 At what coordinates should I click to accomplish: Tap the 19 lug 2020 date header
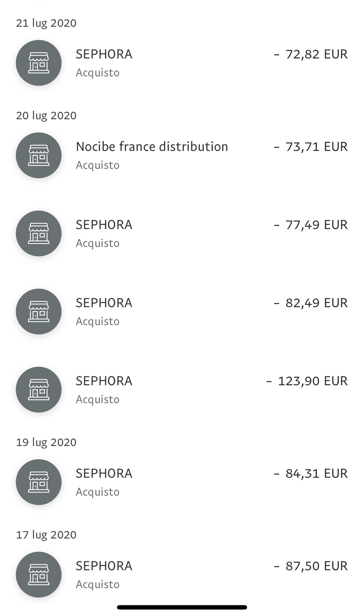[x=46, y=442]
